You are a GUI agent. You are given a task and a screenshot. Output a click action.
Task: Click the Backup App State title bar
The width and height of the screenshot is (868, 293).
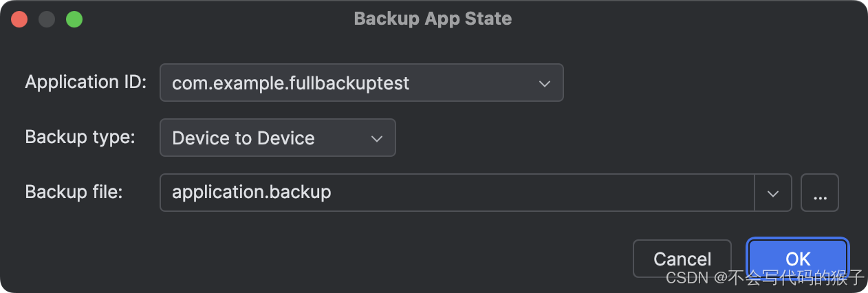433,19
